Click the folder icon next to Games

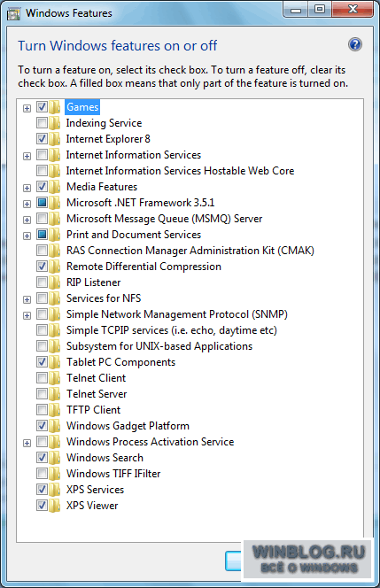click(55, 107)
